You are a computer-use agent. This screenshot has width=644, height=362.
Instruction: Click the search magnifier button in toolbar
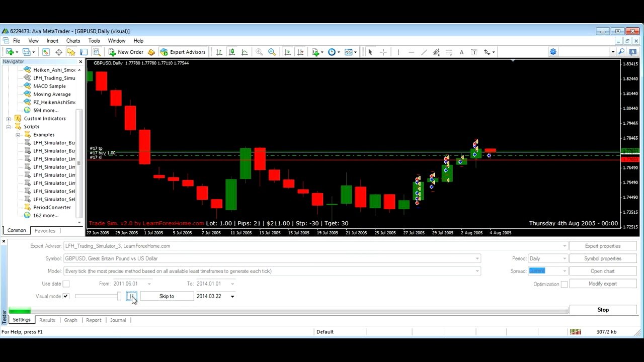click(x=621, y=52)
